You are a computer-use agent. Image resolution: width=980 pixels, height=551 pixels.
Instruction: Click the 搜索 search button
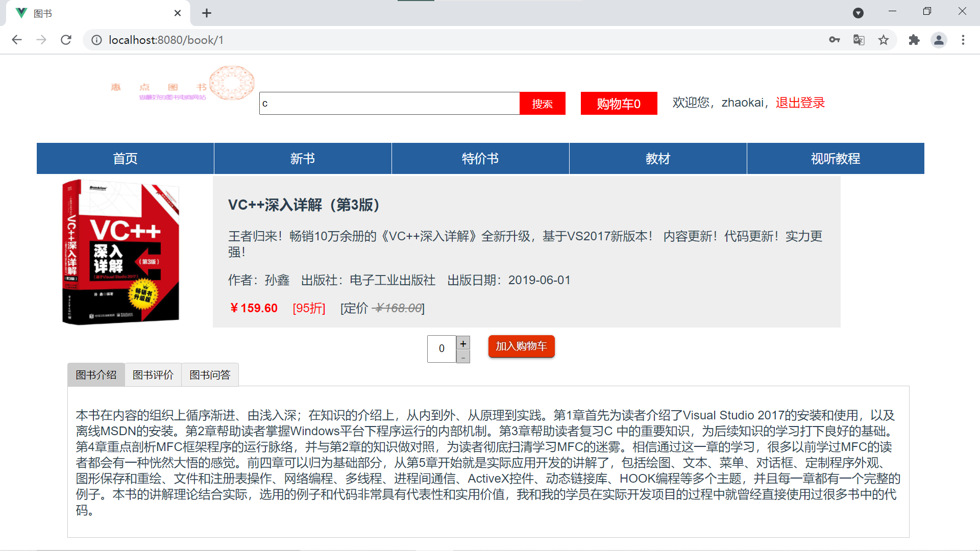point(542,103)
